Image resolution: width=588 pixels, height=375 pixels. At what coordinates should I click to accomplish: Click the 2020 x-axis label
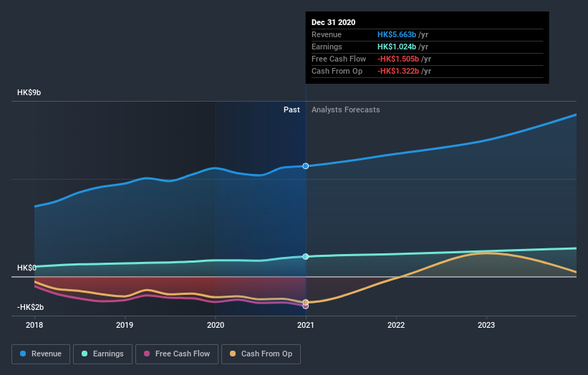pyautogui.click(x=216, y=325)
